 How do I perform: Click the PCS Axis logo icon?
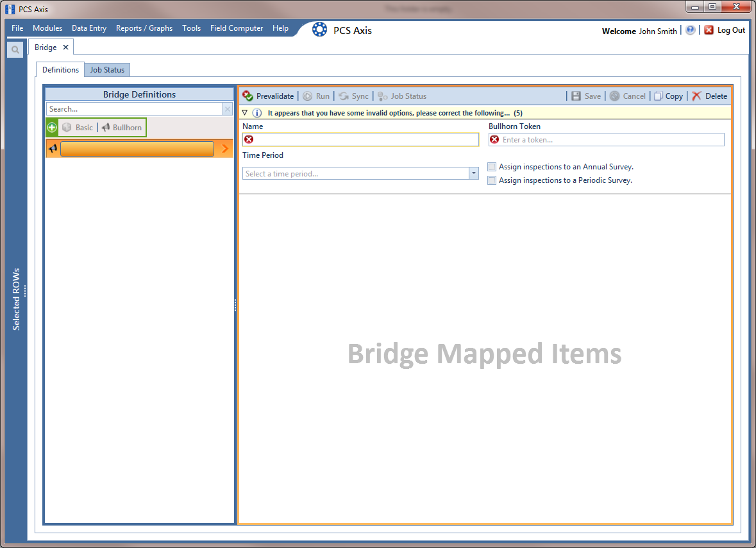[x=319, y=30]
